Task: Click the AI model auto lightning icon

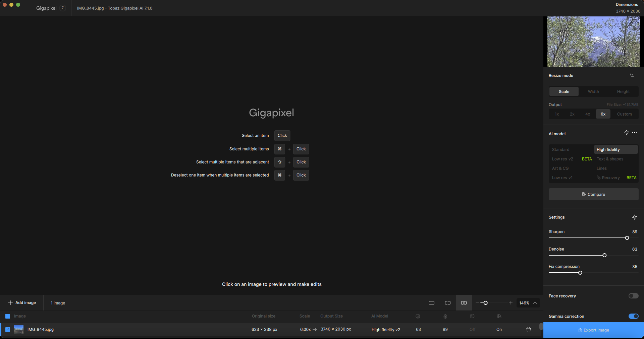Action: click(626, 133)
